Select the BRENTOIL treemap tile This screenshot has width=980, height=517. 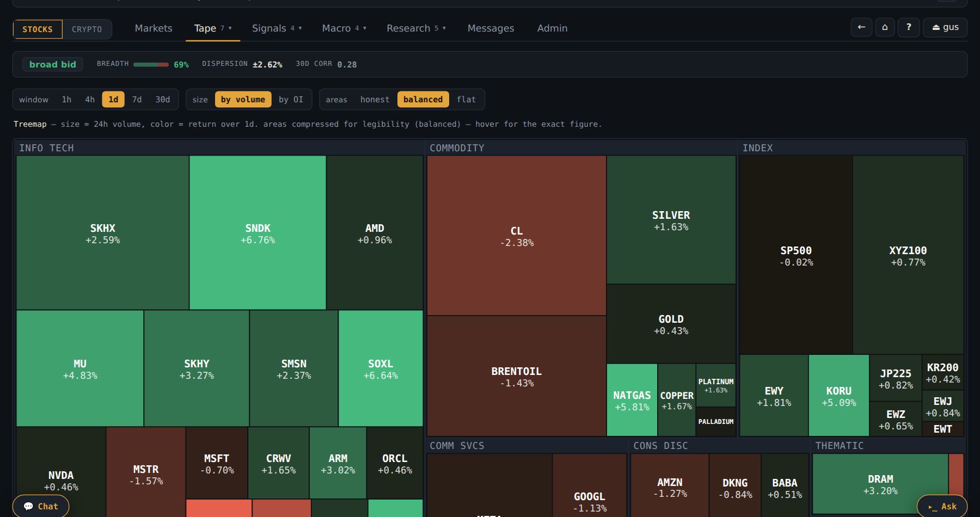517,376
